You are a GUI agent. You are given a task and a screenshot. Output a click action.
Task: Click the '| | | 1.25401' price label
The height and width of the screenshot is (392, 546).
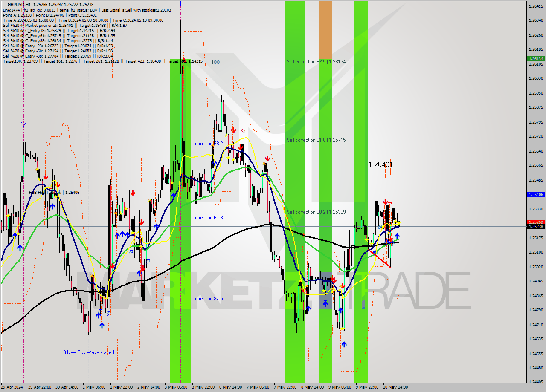[x=375, y=164]
